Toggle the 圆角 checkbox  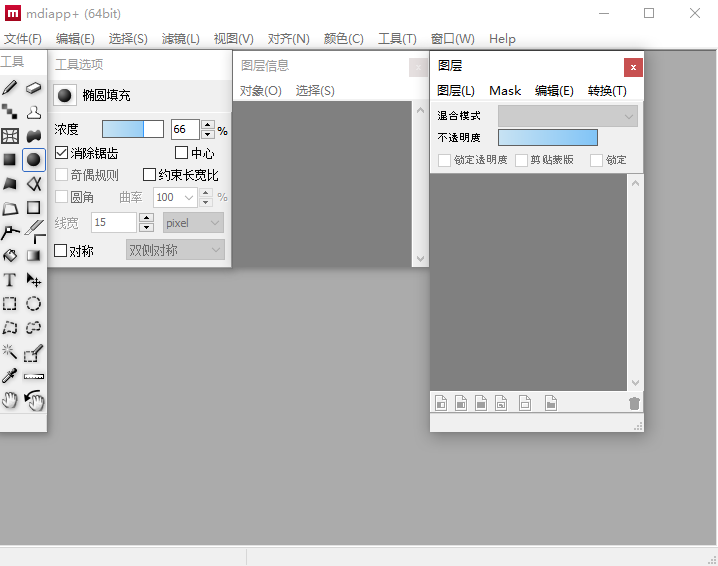click(61, 197)
